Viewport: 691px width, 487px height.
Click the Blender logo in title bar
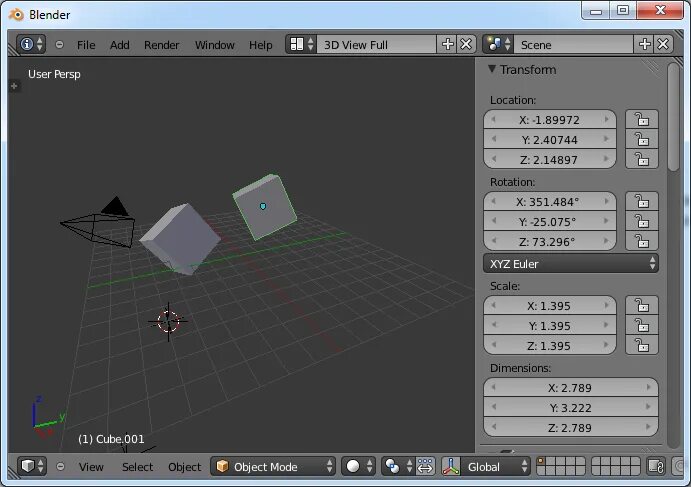tap(17, 15)
